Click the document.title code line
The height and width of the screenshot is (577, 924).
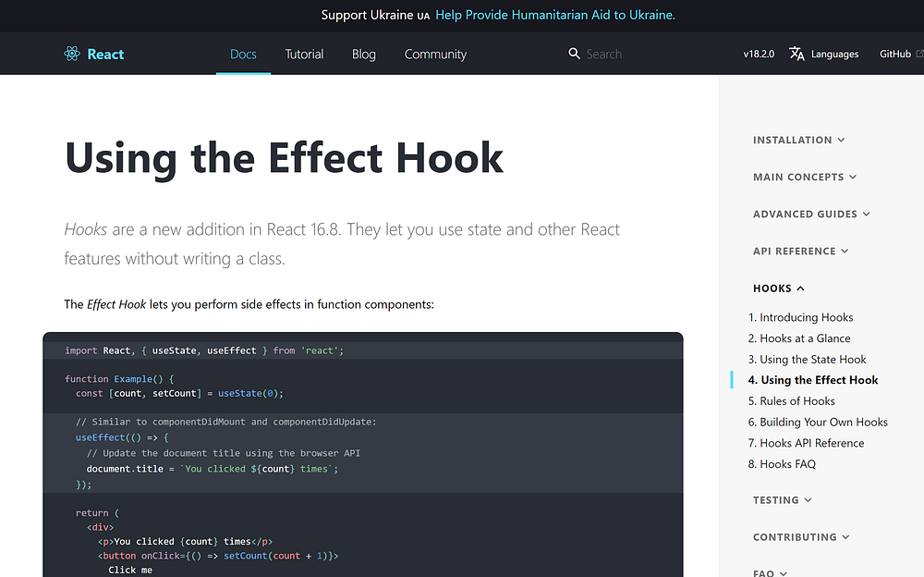point(213,469)
